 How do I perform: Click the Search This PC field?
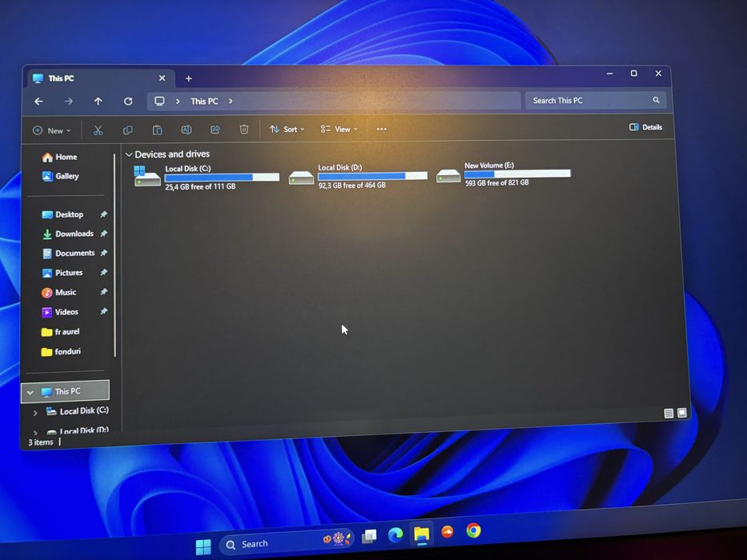(596, 100)
